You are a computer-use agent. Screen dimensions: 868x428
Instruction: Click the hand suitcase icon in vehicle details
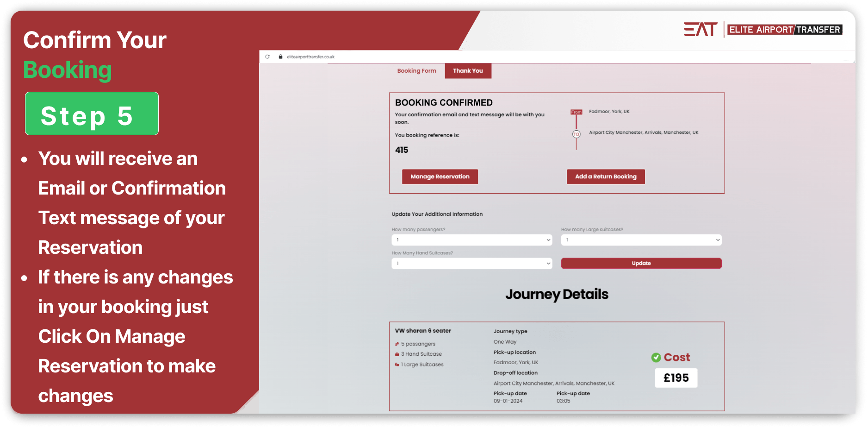397,354
